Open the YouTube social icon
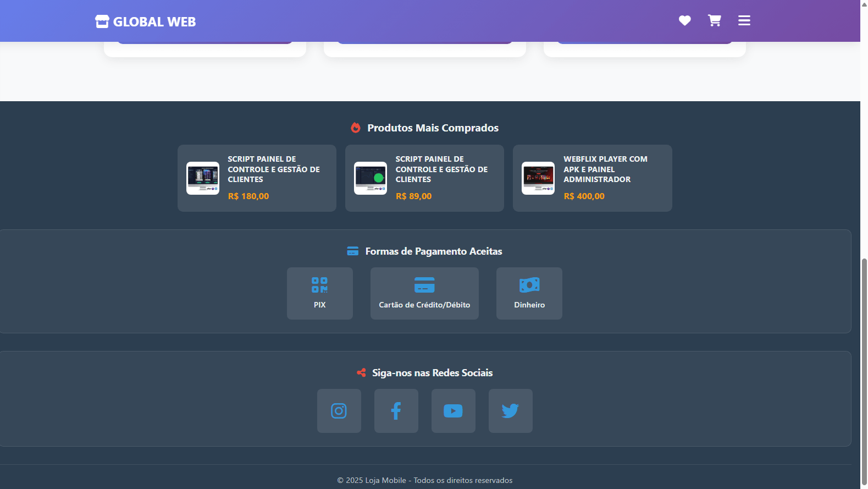 tap(453, 411)
